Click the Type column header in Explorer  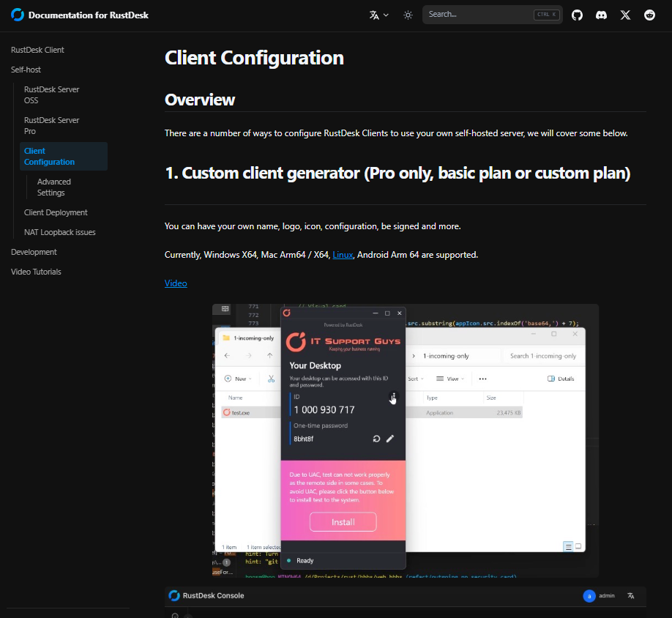pyautogui.click(x=432, y=398)
